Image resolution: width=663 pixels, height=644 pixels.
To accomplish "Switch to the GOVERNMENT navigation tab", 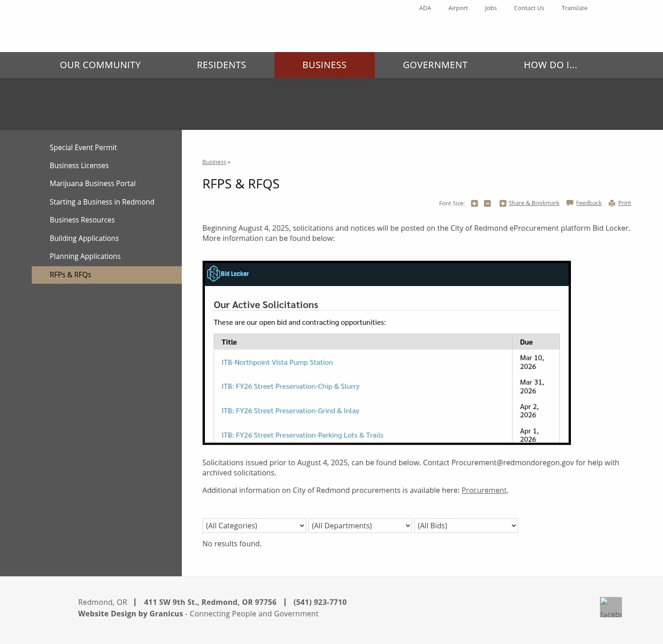I will pyautogui.click(x=435, y=65).
